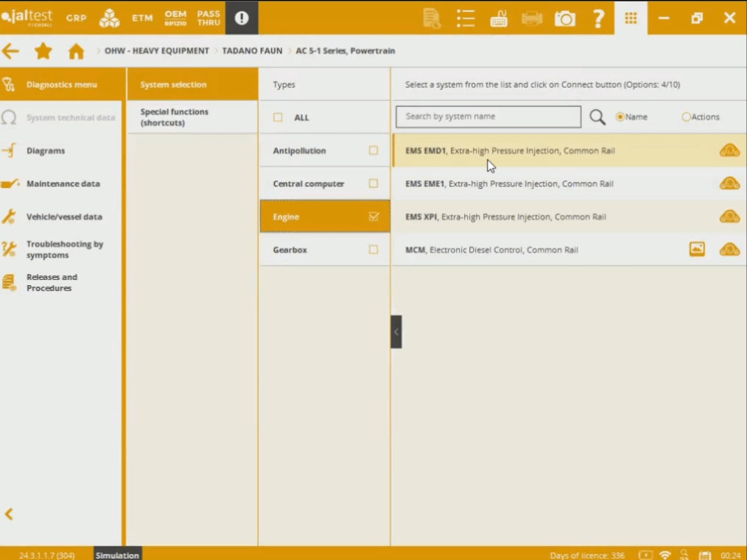Select the EMS EME1 system row
Viewport: 747px width, 560px height.
pos(569,183)
